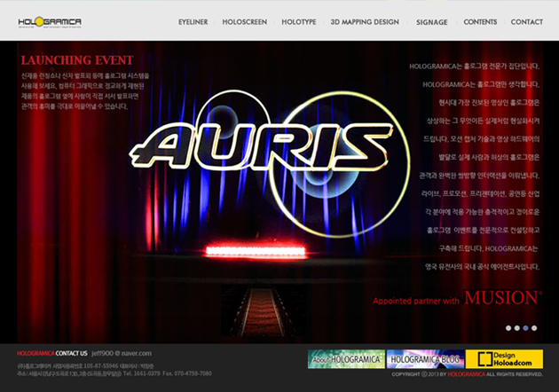This screenshot has width=559, height=392.
Task: Open 3D MAPPING DESIGN menu item
Action: (365, 22)
